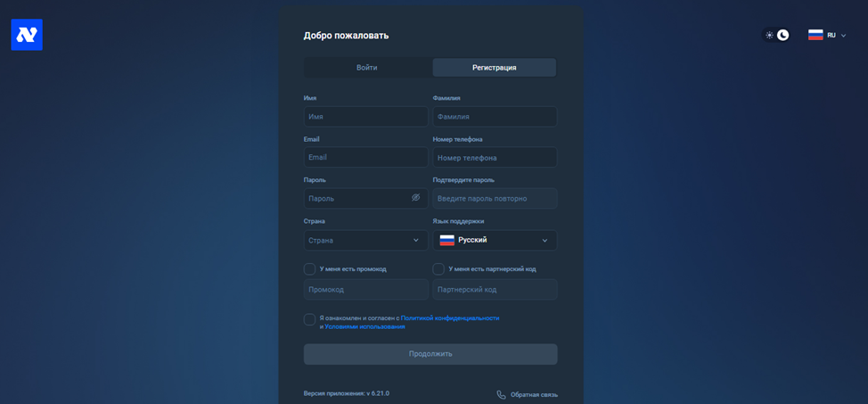The width and height of the screenshot is (868, 404).
Task: Show password using the eye icon
Action: point(415,198)
